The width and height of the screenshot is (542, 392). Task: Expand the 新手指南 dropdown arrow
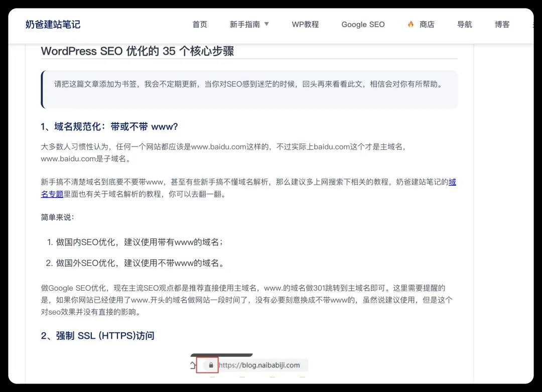[x=266, y=24]
